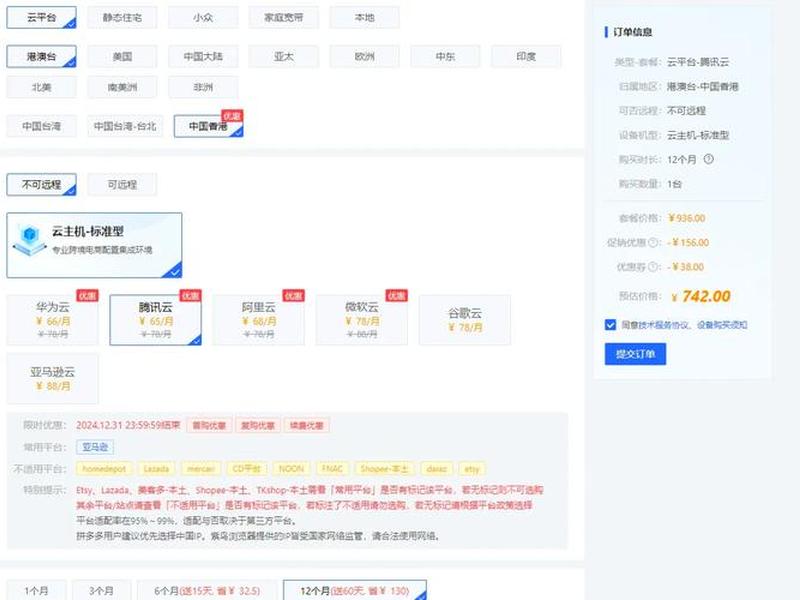Pick 腾讯云 plan at ¥65/月
Viewport: 800px width, 600px height.
pos(156,319)
